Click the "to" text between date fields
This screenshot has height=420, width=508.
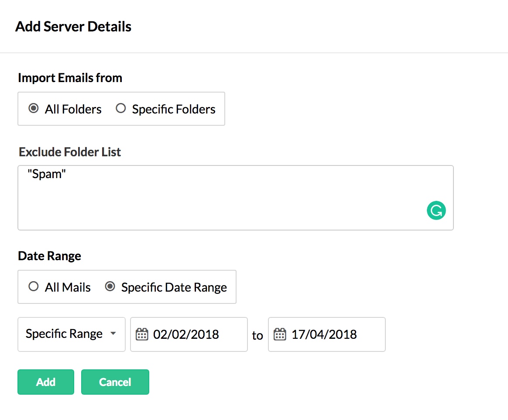pyautogui.click(x=257, y=335)
